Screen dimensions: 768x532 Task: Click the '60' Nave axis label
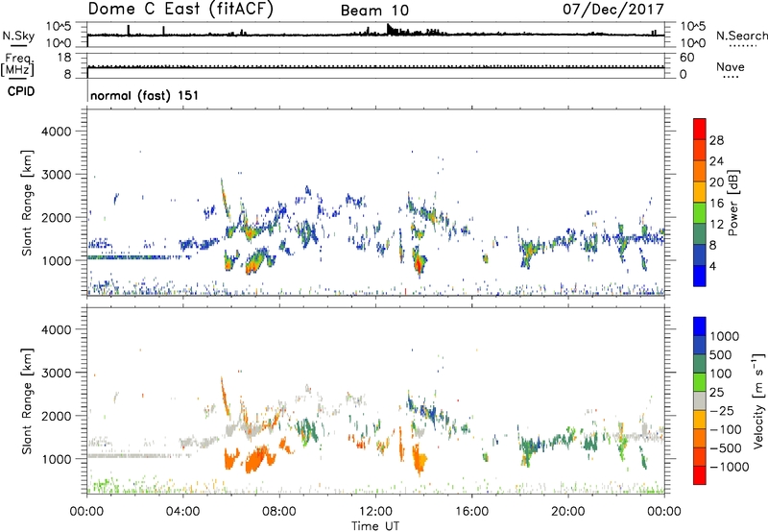click(x=686, y=58)
